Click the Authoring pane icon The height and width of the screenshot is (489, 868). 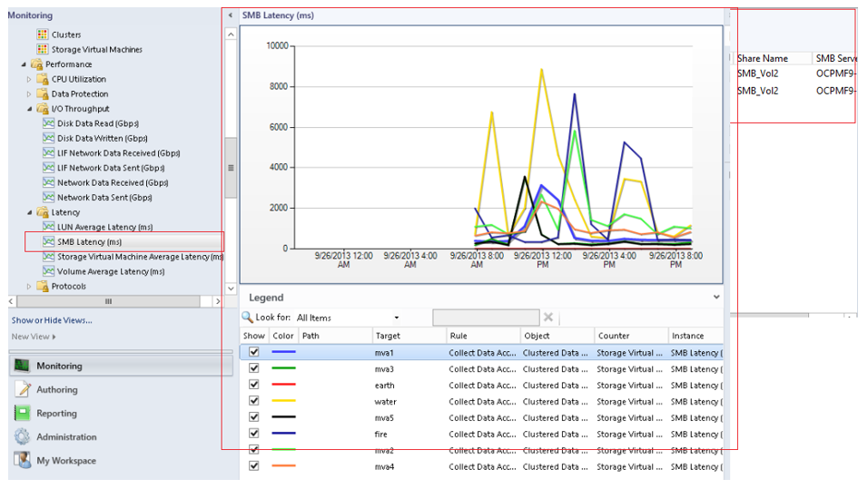coord(22,389)
